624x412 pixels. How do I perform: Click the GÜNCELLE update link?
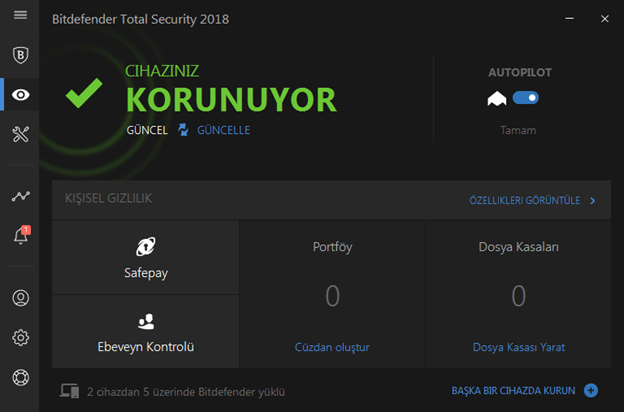pyautogui.click(x=224, y=130)
